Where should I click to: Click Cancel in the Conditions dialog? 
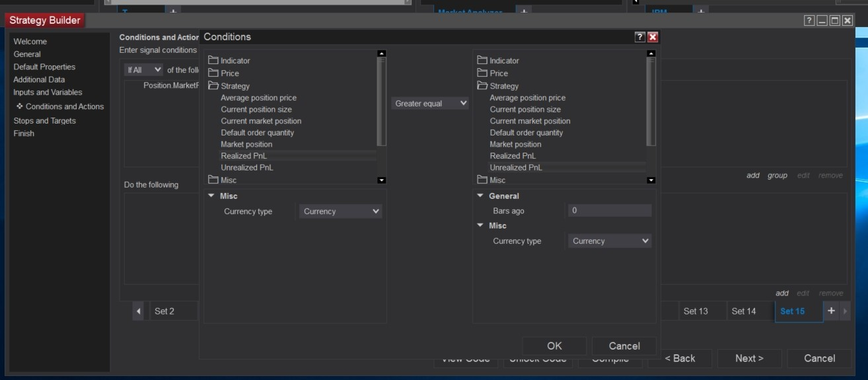tap(624, 346)
